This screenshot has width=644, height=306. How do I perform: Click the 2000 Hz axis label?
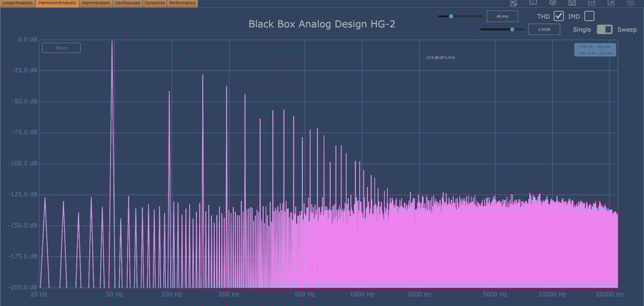click(419, 295)
